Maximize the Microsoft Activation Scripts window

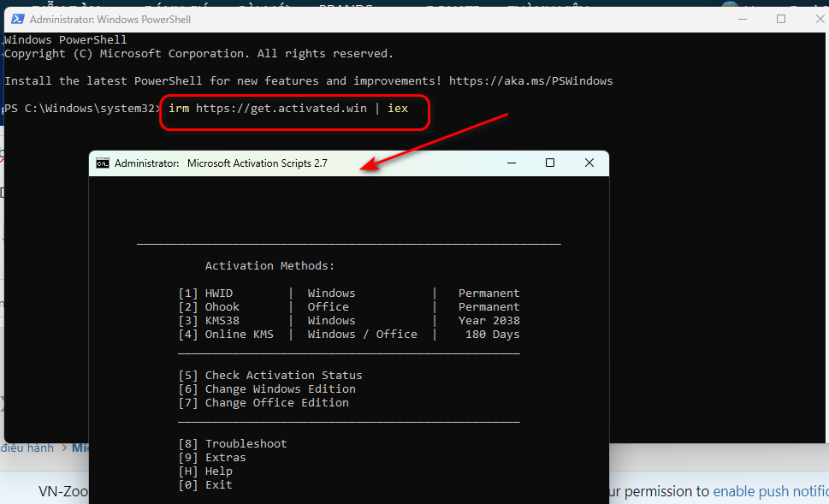[550, 163]
